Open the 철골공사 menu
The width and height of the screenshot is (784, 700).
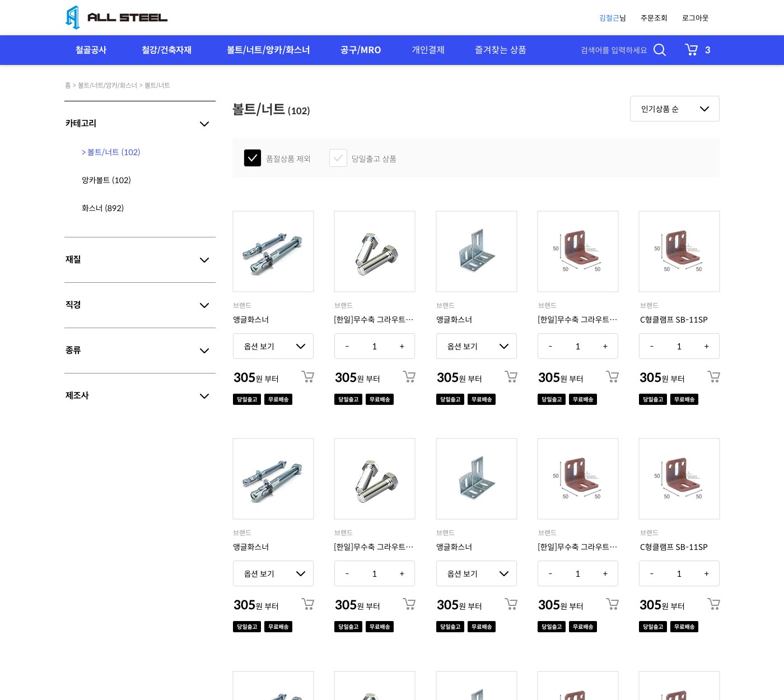click(91, 50)
